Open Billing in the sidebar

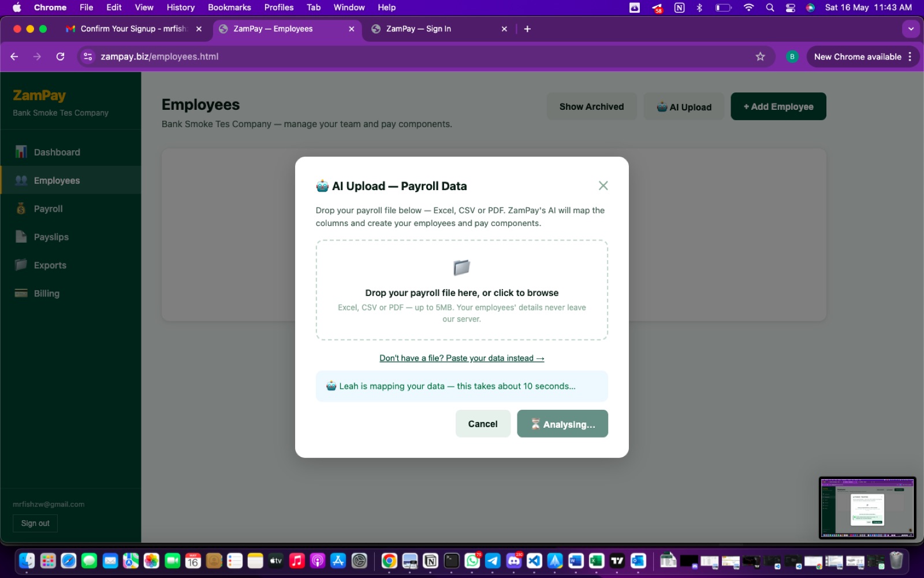pyautogui.click(x=70, y=294)
